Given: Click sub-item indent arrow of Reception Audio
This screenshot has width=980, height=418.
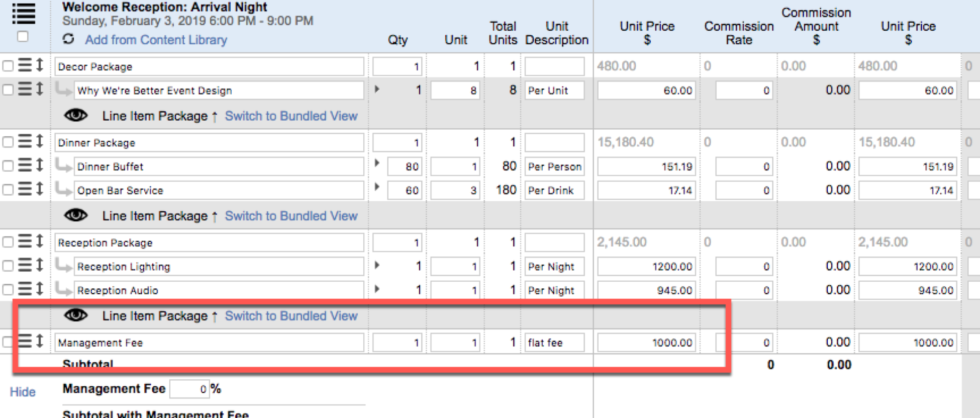Looking at the screenshot, I should click(x=63, y=289).
